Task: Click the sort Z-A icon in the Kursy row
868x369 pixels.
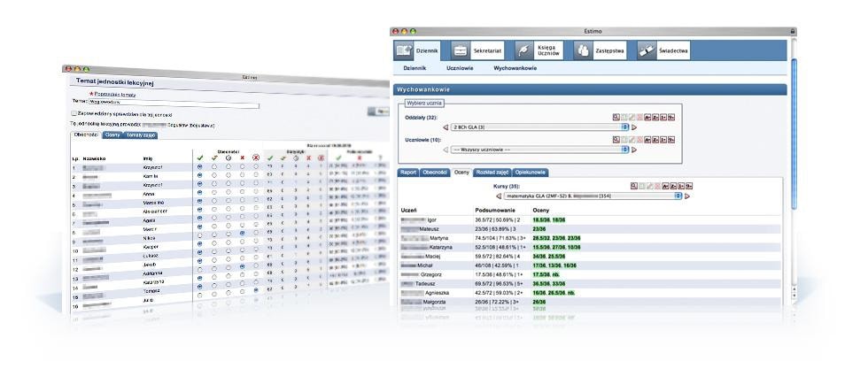Action: [x=674, y=187]
